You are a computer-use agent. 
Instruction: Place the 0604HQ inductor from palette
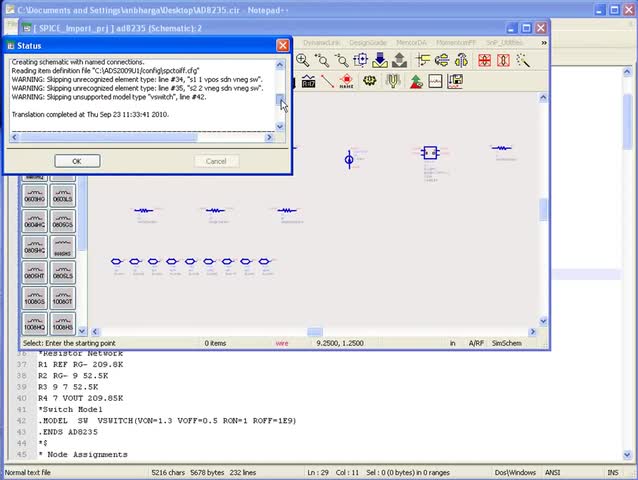[x=35, y=221]
